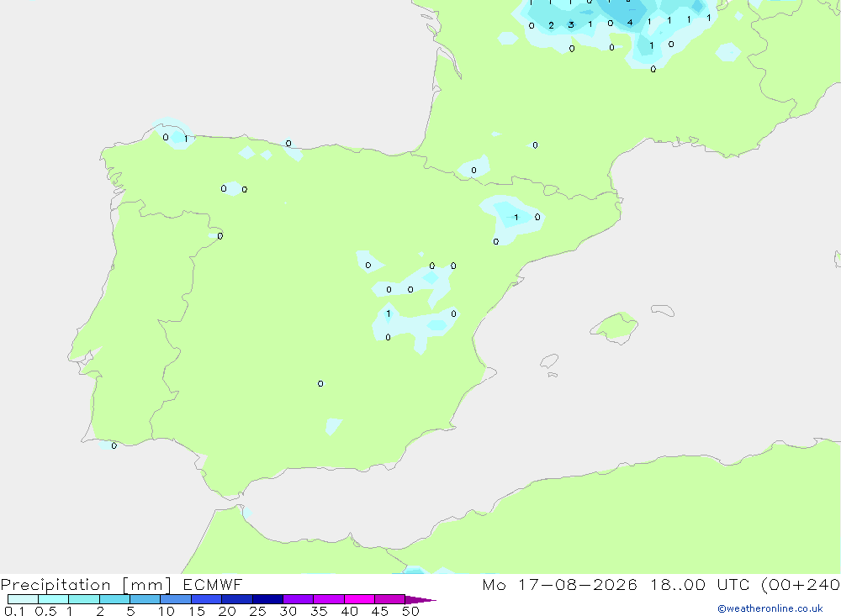841x616 pixels.
Task: Choose the 30–35 mm purple legend swatch
Action: (299, 599)
